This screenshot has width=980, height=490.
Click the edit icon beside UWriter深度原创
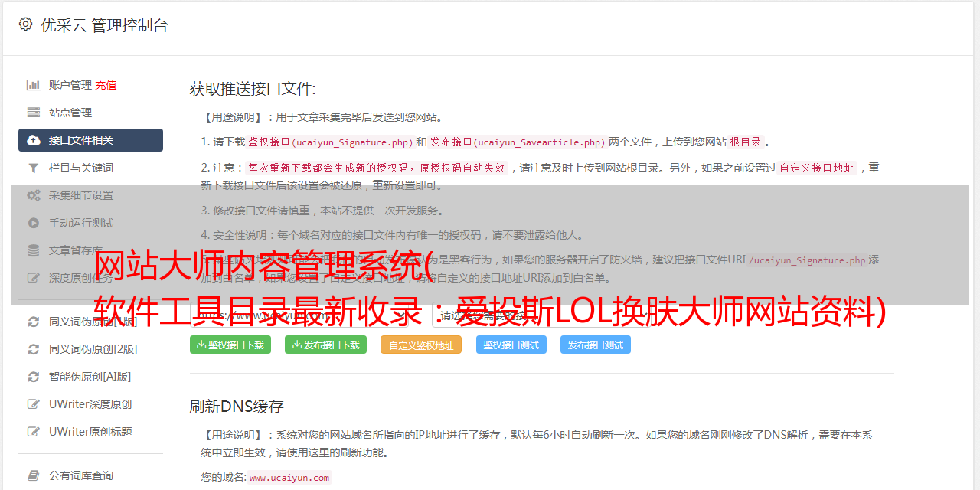click(x=34, y=404)
